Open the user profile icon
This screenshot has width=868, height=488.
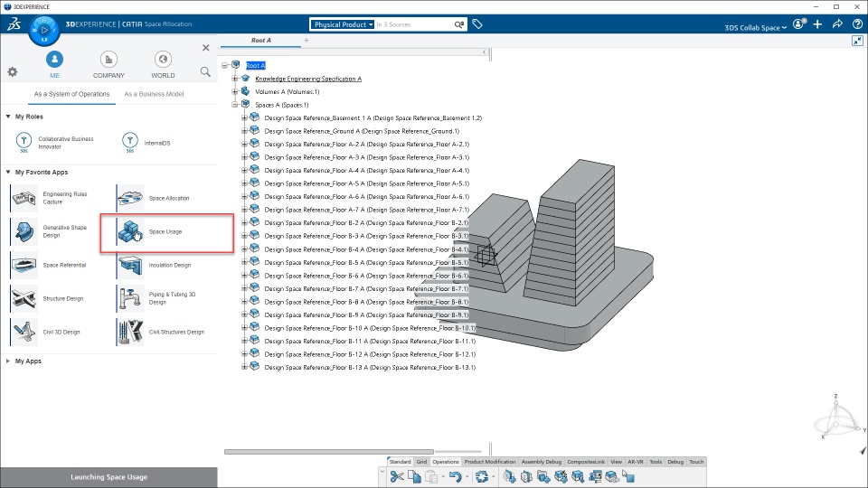pos(798,23)
